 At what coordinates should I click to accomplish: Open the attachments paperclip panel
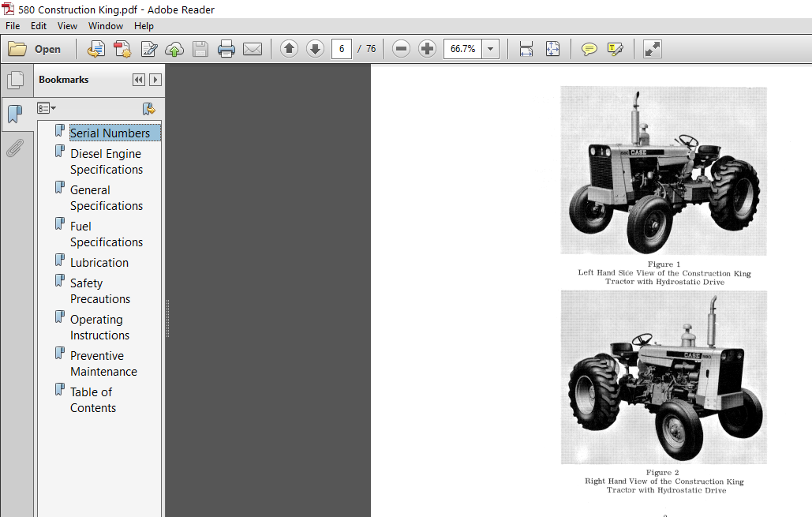click(x=15, y=148)
